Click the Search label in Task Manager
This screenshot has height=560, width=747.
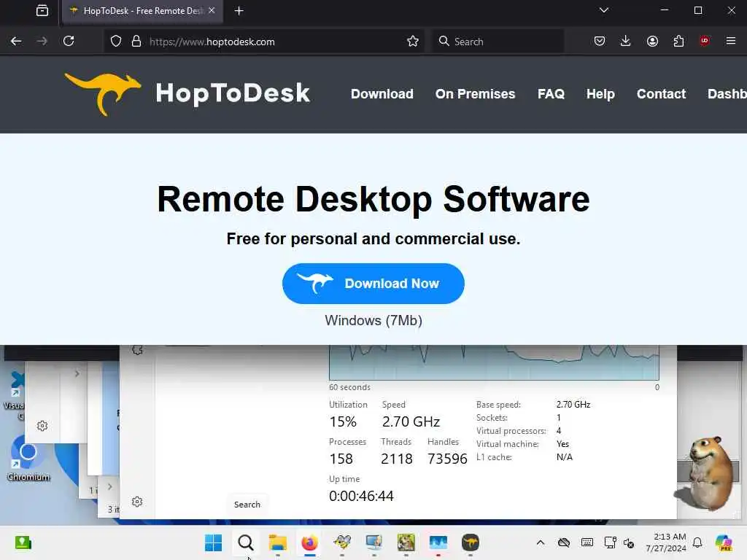point(247,505)
